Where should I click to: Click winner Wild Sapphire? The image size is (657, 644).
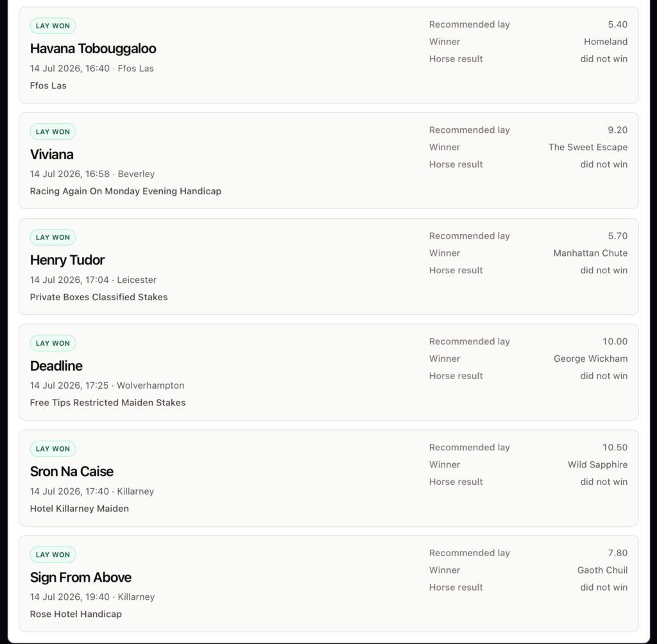(x=597, y=464)
